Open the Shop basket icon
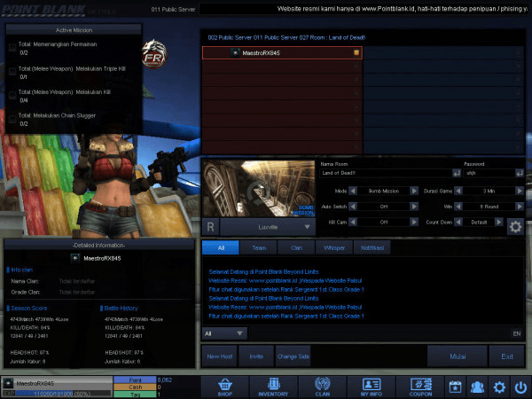Screen dimensions: 532x399 coord(224,387)
